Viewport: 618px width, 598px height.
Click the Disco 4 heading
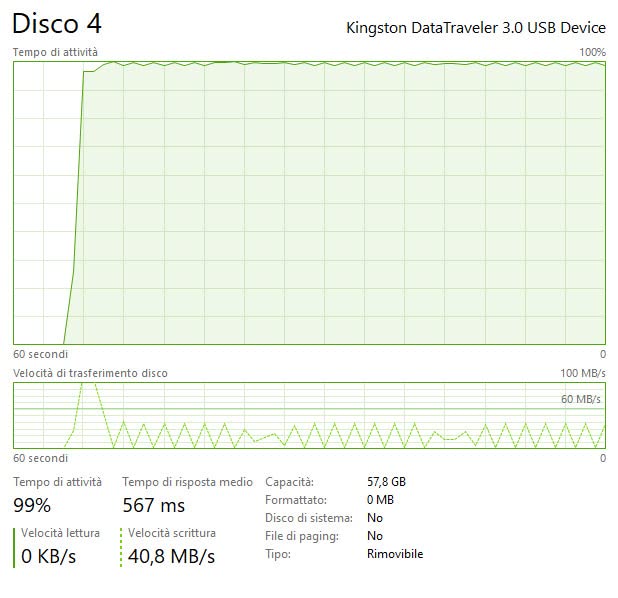pyautogui.click(x=57, y=24)
